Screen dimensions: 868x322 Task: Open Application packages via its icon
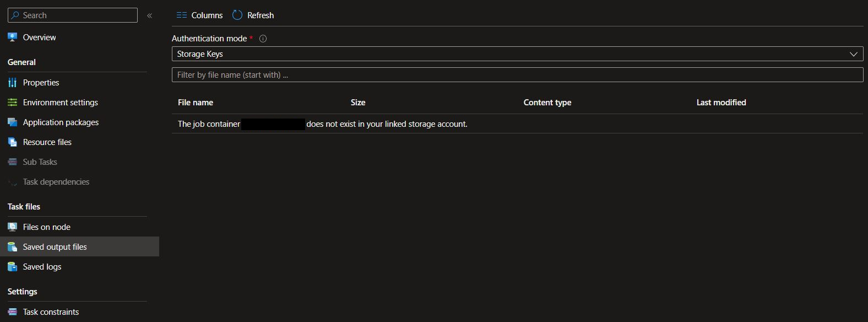point(12,122)
